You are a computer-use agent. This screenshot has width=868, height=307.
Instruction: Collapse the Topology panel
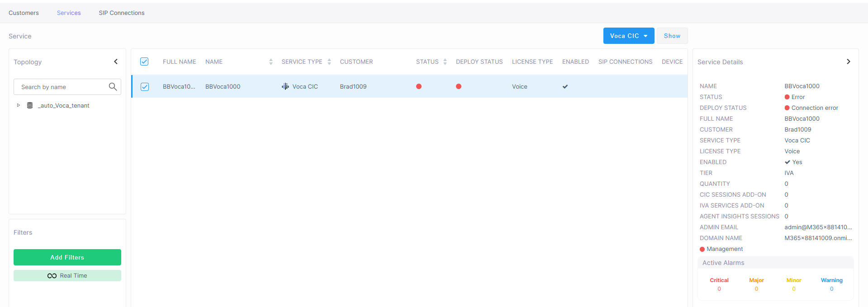coord(116,61)
